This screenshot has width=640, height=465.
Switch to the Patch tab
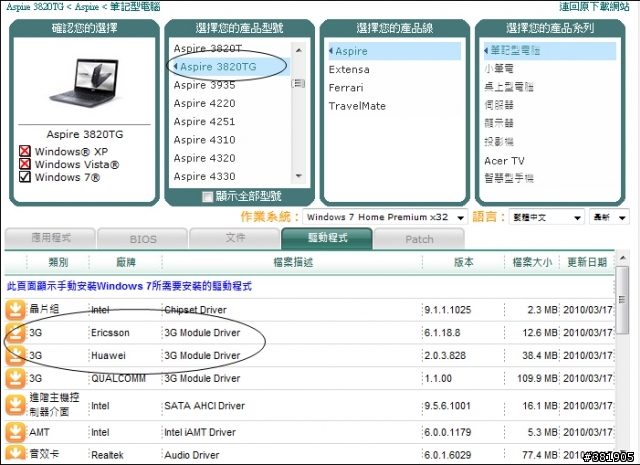click(419, 239)
